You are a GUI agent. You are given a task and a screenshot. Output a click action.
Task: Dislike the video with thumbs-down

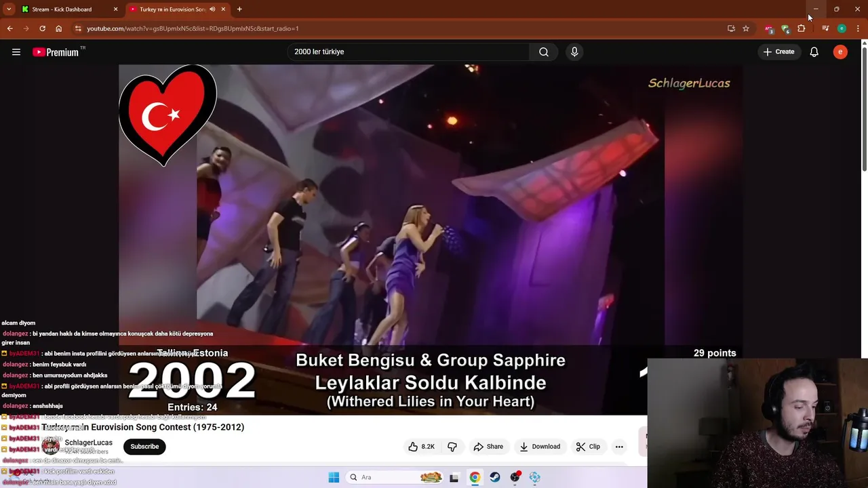(452, 447)
